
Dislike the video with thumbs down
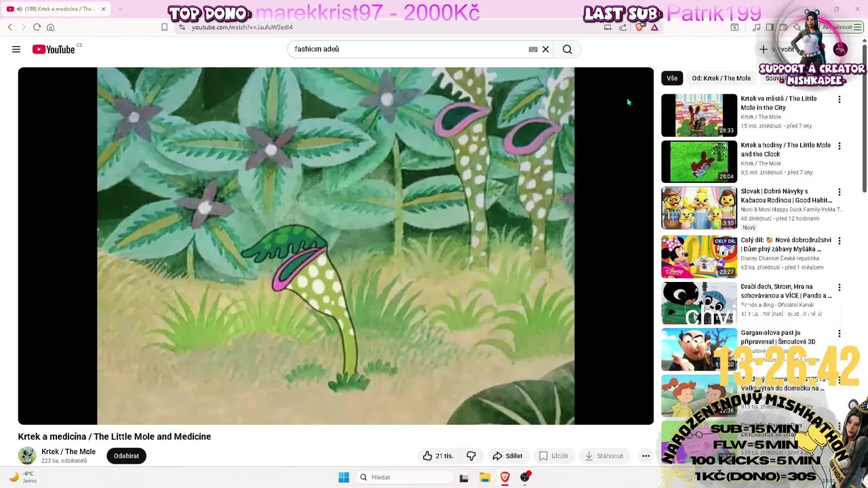tap(471, 456)
